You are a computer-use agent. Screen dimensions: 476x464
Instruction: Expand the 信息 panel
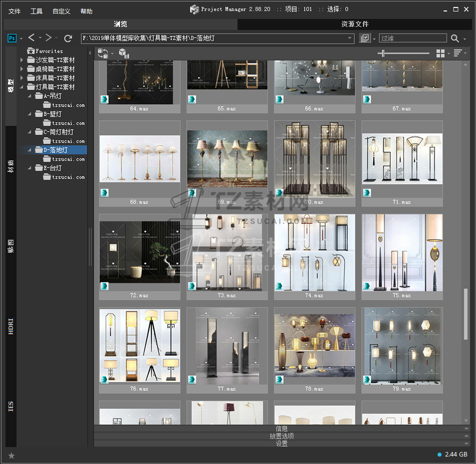pos(282,428)
